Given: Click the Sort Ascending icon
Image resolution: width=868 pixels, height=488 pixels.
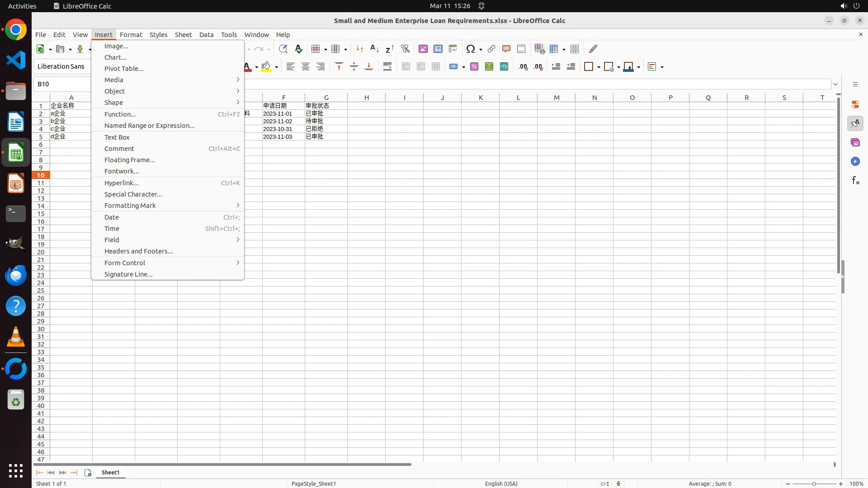Looking at the screenshot, I should [x=374, y=49].
